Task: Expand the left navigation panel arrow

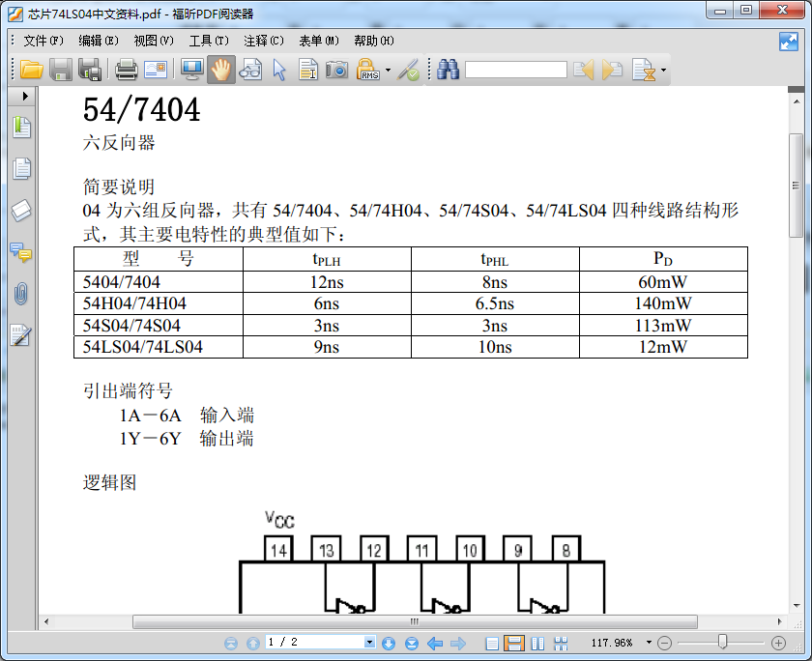Action: 25,96
